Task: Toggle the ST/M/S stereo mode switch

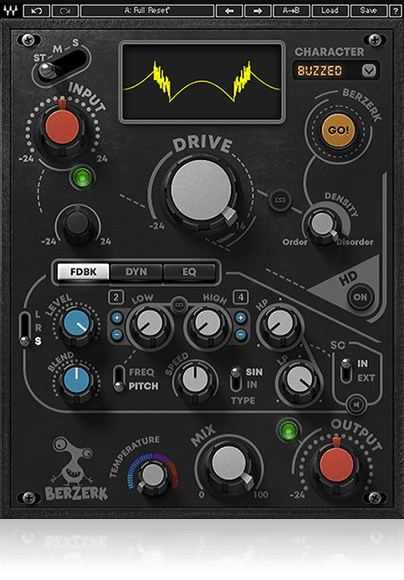Action: coord(61,66)
